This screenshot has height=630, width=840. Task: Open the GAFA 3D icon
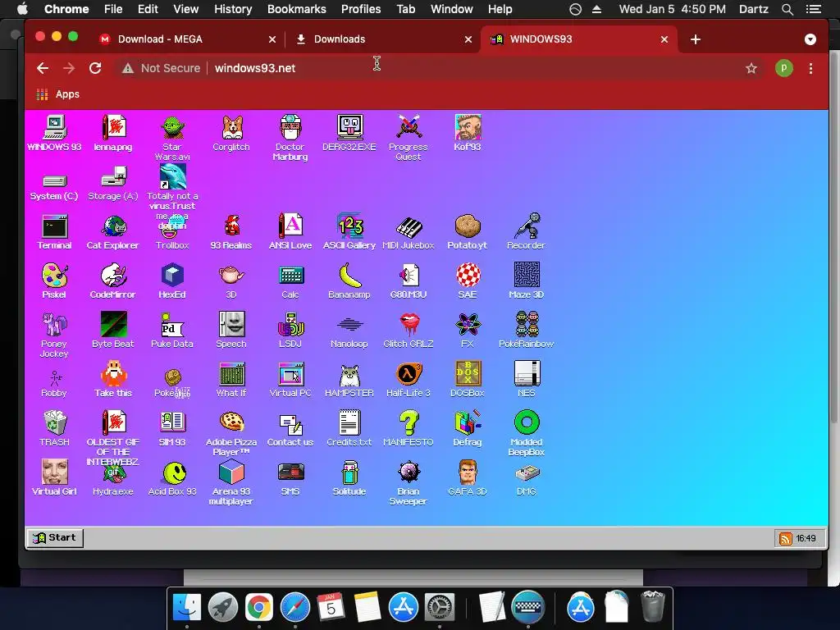click(467, 478)
